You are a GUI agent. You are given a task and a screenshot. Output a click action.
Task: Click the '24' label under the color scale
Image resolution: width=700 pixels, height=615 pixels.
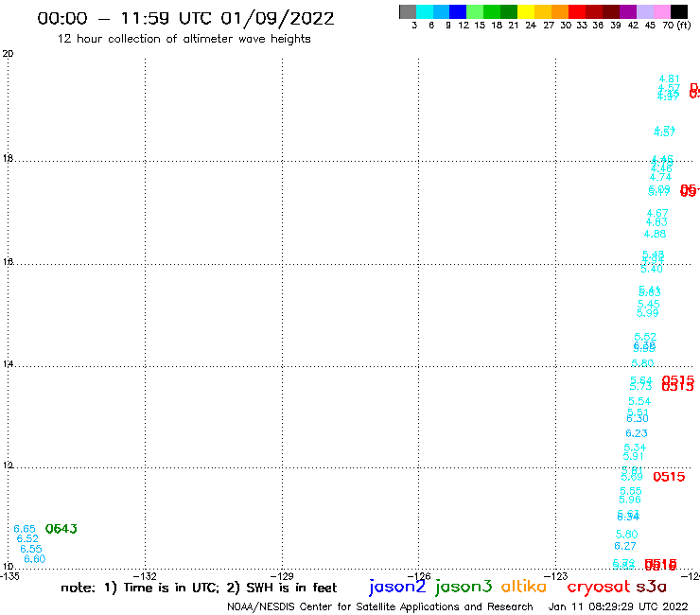tap(531, 26)
